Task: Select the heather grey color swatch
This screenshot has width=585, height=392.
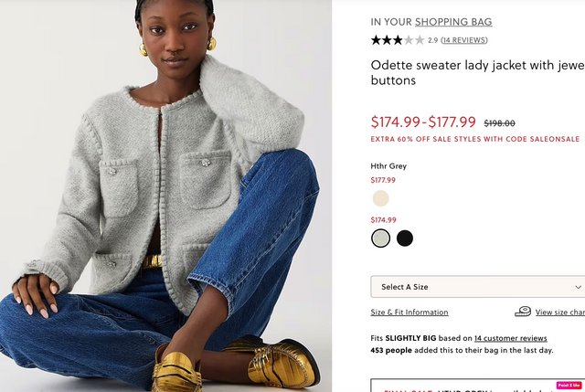Action: (380, 238)
